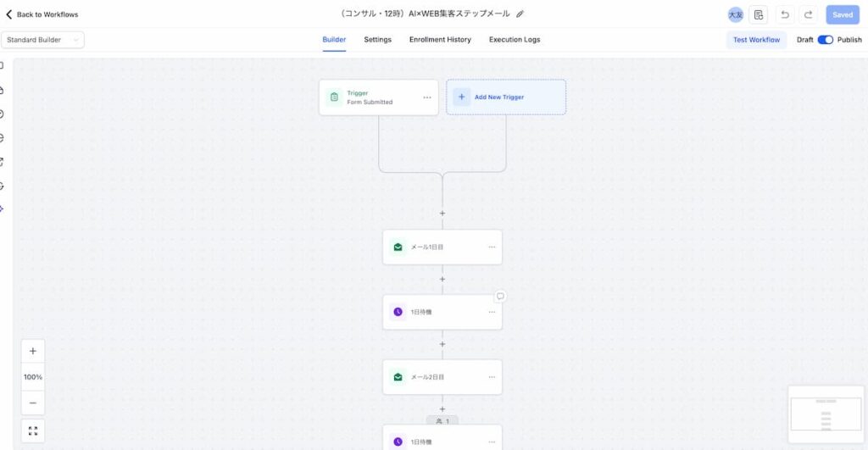Zoom in with the plus button
This screenshot has height=450, width=868.
[x=33, y=351]
